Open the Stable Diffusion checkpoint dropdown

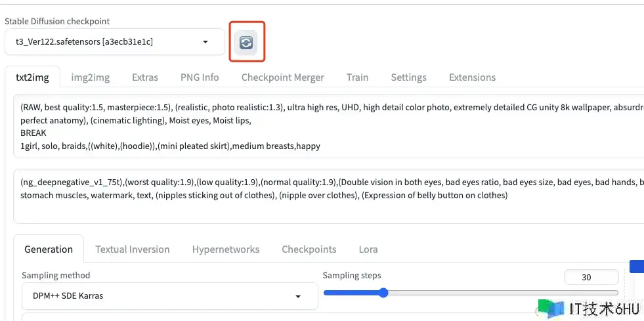[114, 42]
